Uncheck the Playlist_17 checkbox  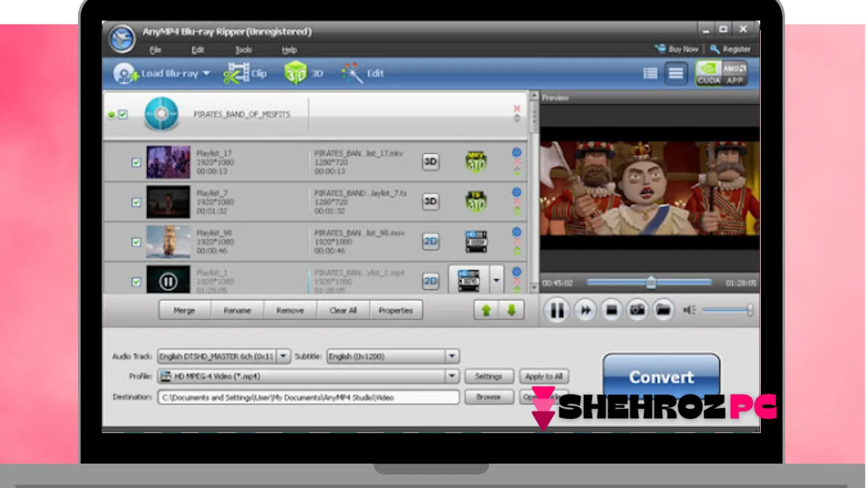(136, 163)
